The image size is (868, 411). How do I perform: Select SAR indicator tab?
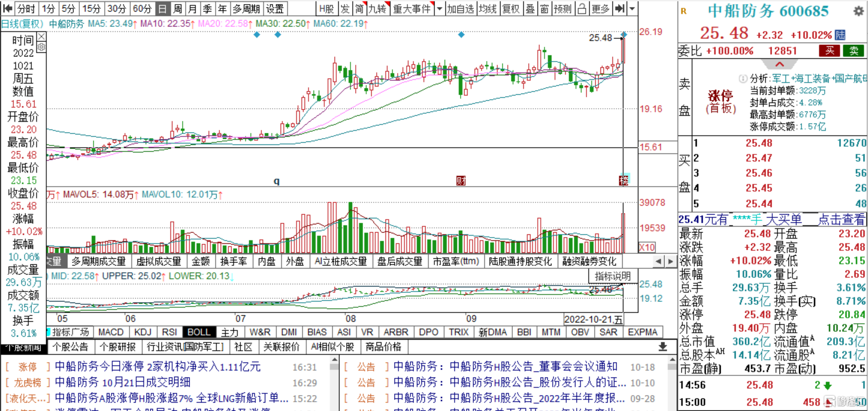click(x=608, y=332)
